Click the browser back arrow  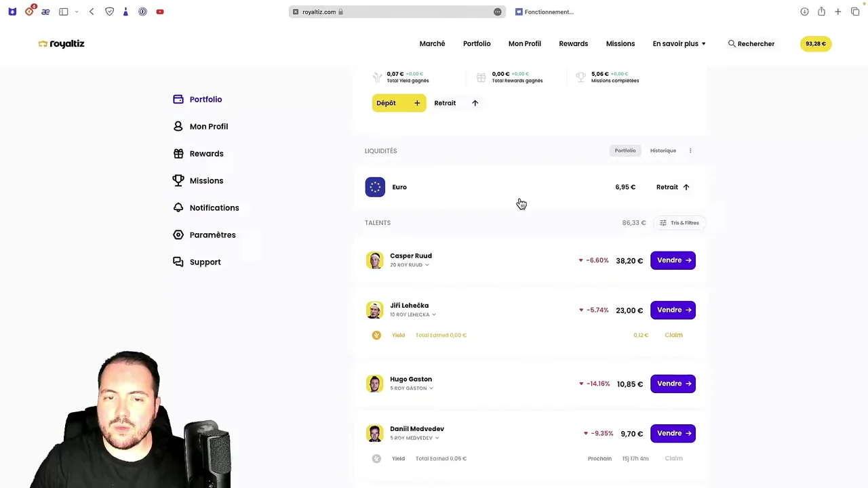pos(92,12)
